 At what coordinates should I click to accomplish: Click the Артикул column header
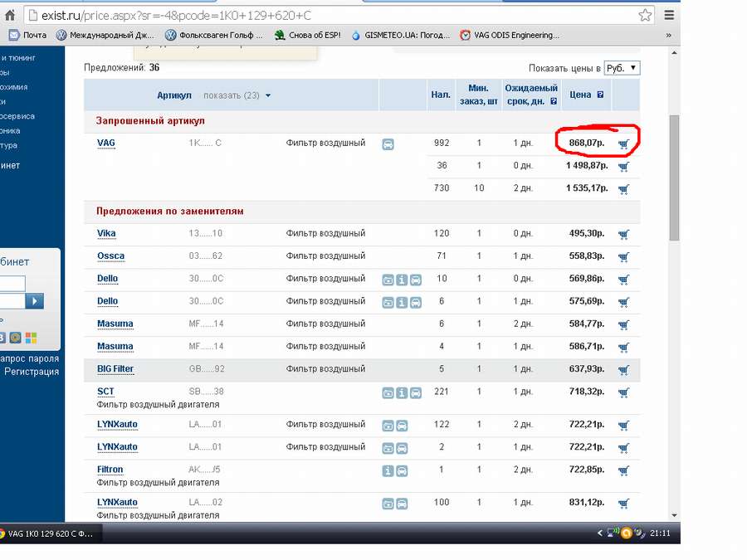174,95
